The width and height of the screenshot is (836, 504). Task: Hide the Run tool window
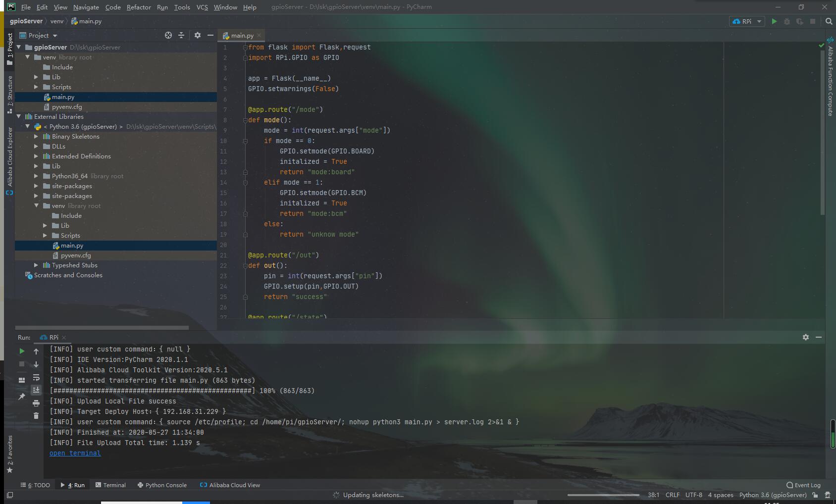click(x=819, y=337)
